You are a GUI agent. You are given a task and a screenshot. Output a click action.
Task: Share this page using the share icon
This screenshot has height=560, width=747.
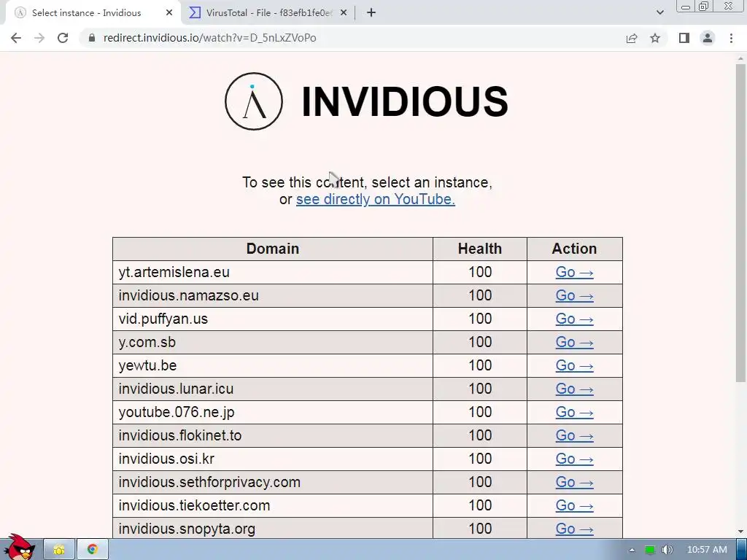pos(632,38)
